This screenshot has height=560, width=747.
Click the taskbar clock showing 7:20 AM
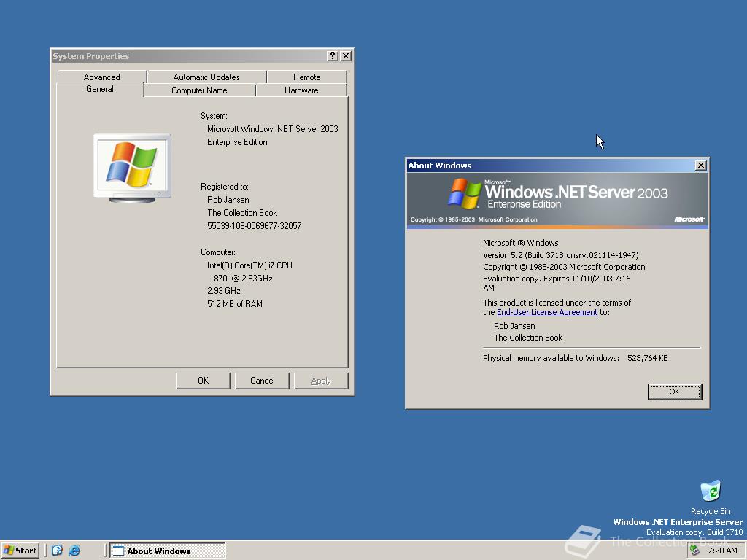(721, 551)
